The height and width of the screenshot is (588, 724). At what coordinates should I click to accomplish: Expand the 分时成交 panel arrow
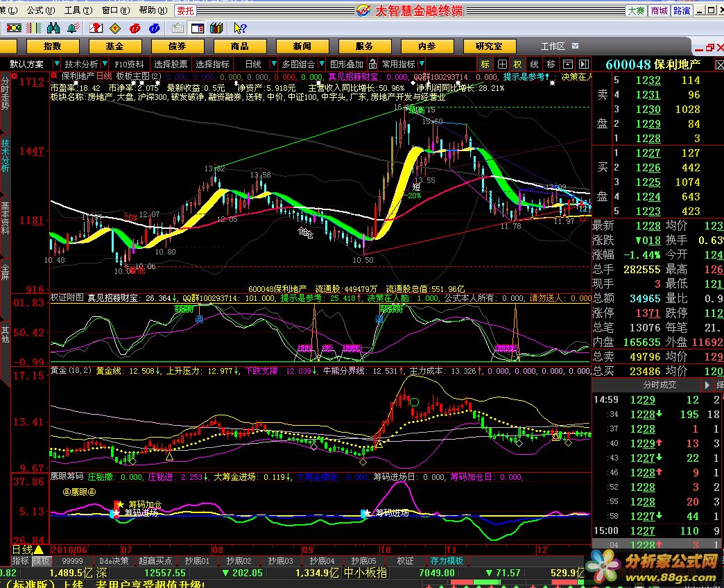[x=707, y=384]
